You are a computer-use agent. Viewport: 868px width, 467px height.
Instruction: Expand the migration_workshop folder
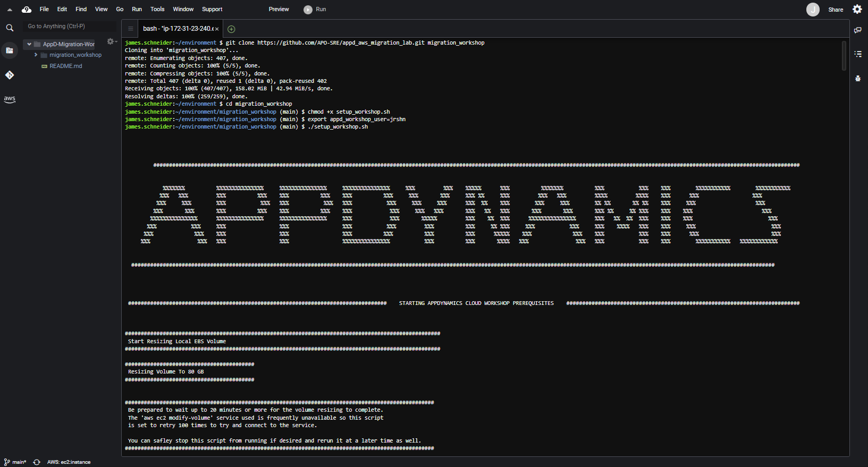pos(36,55)
